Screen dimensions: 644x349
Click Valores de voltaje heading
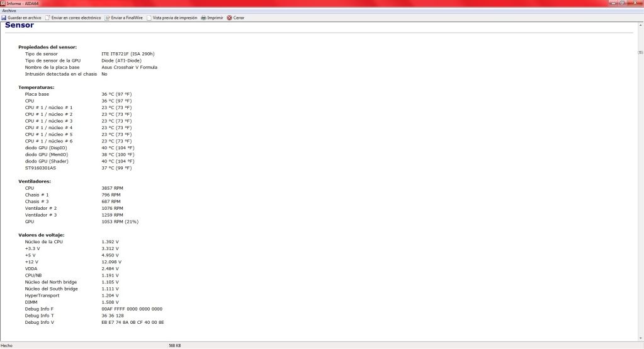pyautogui.click(x=41, y=235)
